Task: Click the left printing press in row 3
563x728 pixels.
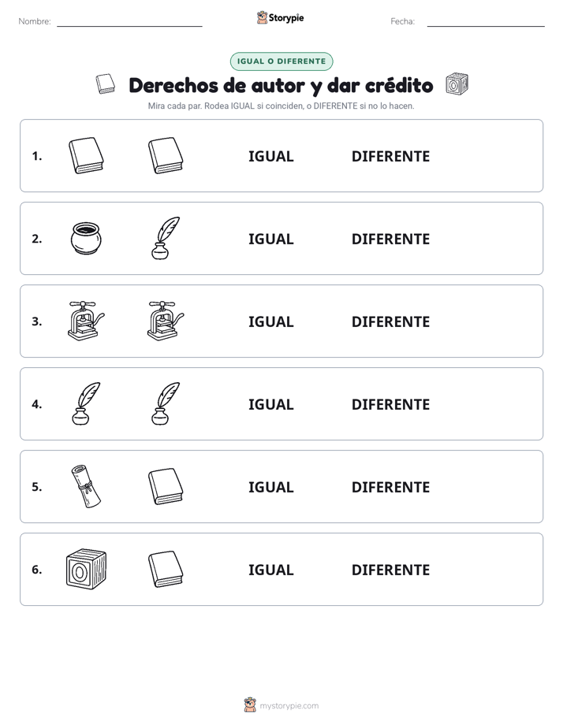Action: click(86, 321)
